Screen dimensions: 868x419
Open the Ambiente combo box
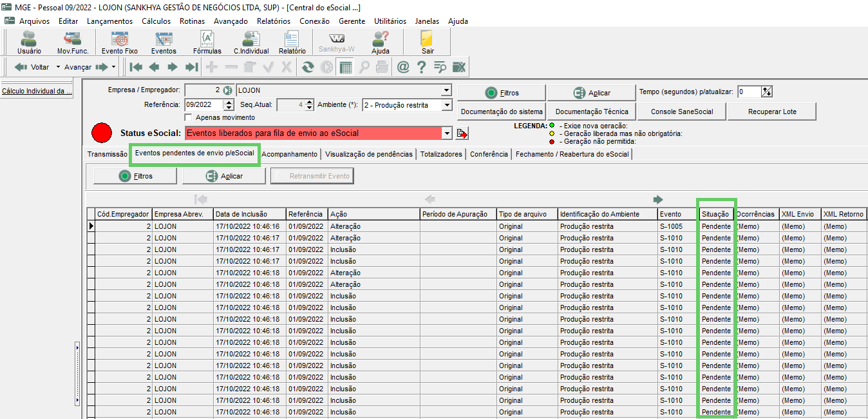tap(447, 105)
